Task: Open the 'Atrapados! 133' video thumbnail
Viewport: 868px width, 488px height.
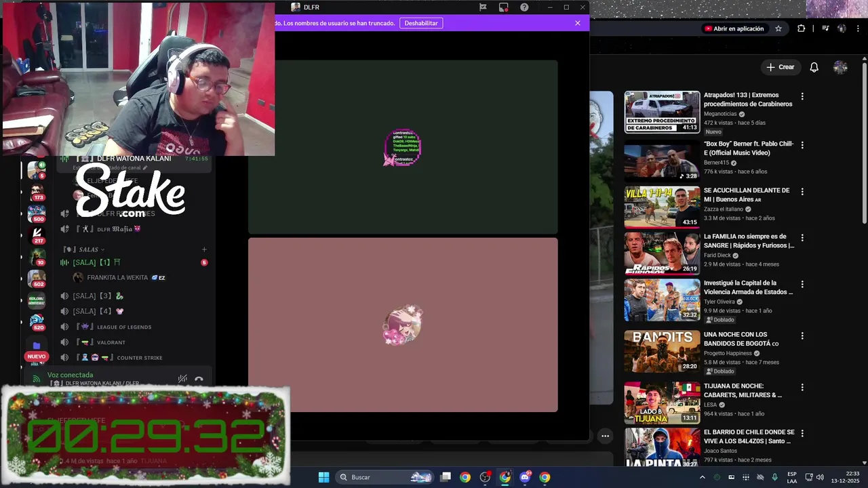Action: pos(662,112)
